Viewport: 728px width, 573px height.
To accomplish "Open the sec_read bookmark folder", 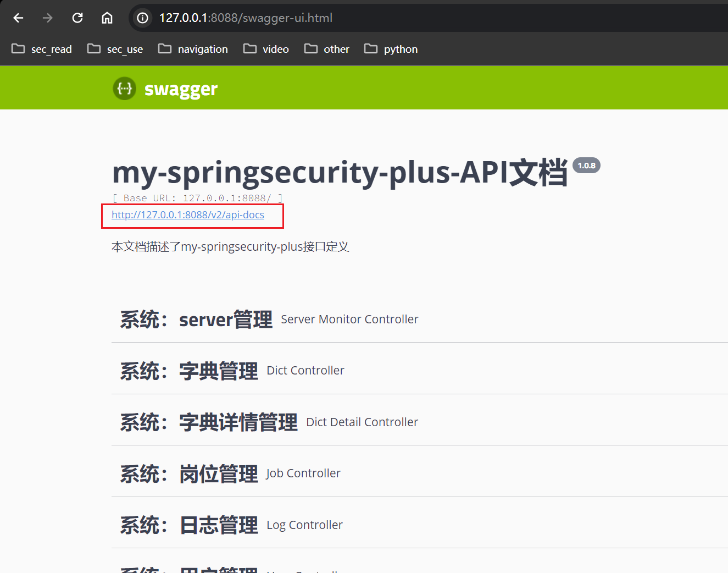I will point(42,49).
